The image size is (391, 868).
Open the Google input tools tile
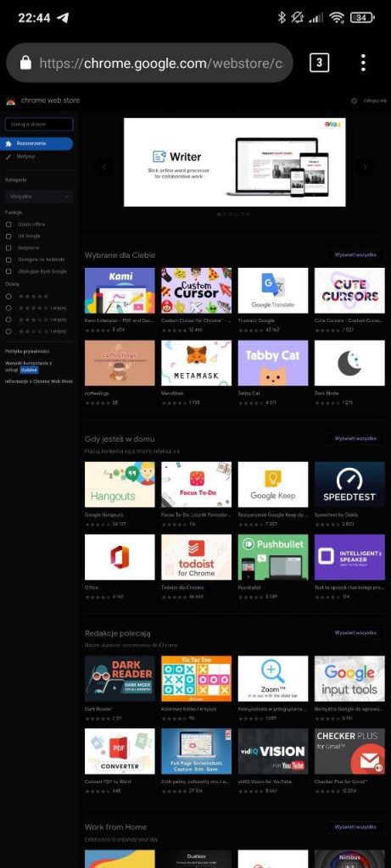(x=349, y=679)
